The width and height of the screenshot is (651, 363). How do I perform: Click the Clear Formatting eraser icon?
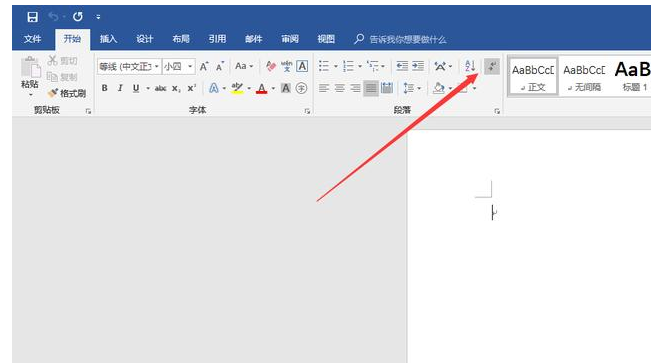click(x=271, y=66)
